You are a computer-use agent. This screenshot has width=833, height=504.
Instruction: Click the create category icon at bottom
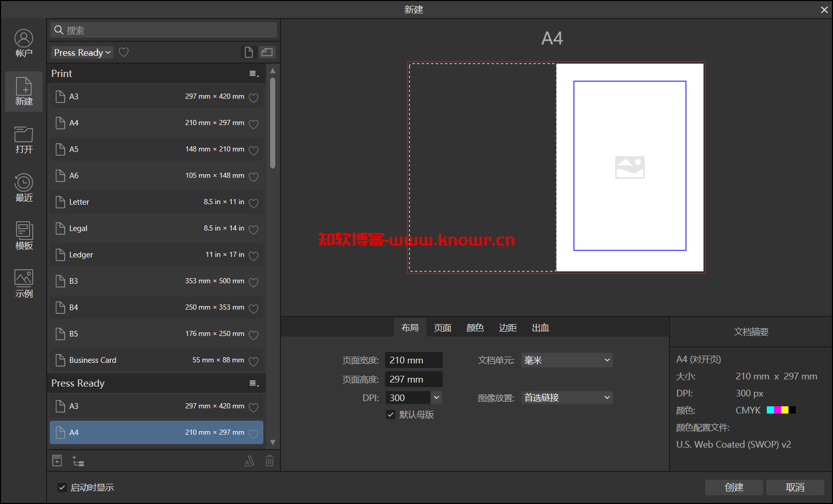[78, 461]
